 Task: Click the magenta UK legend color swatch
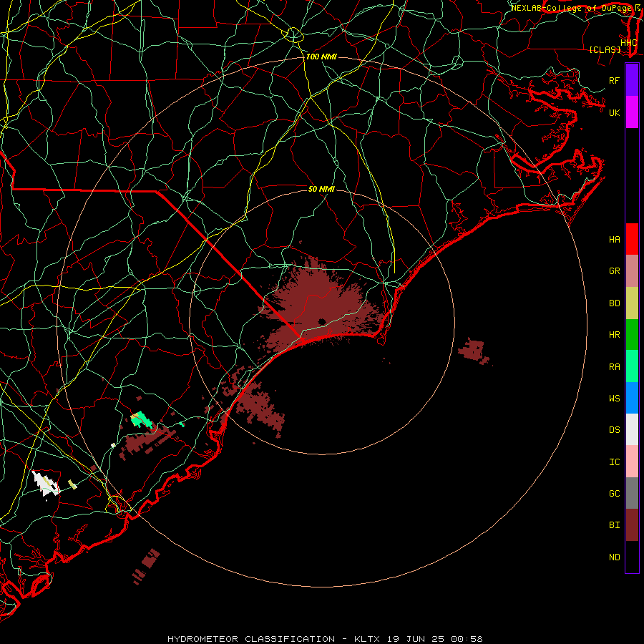click(632, 112)
